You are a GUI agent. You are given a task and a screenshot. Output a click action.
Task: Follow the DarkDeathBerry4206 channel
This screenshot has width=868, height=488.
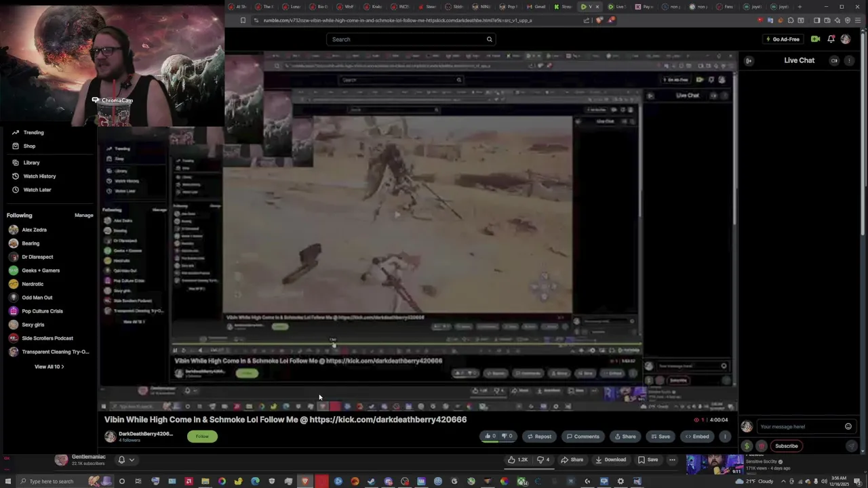point(202,436)
